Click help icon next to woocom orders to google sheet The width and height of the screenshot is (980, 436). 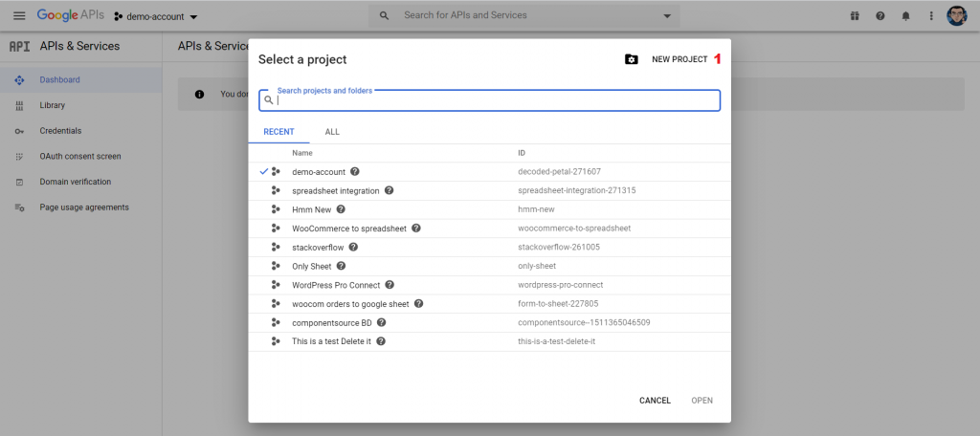click(419, 304)
